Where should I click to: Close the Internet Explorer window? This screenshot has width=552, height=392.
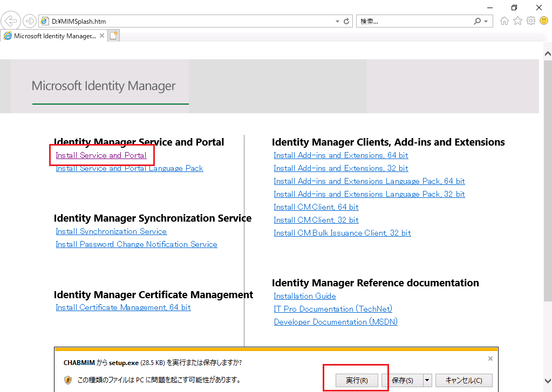tap(539, 8)
